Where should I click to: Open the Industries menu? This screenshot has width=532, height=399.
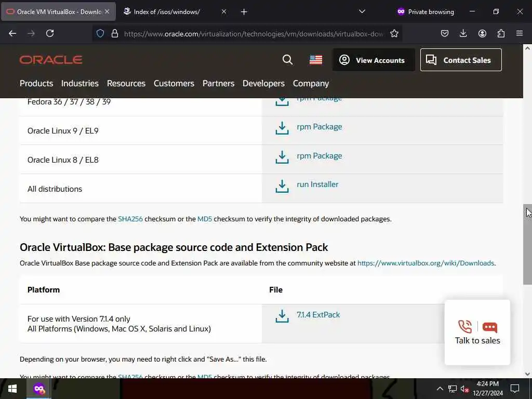(x=79, y=84)
